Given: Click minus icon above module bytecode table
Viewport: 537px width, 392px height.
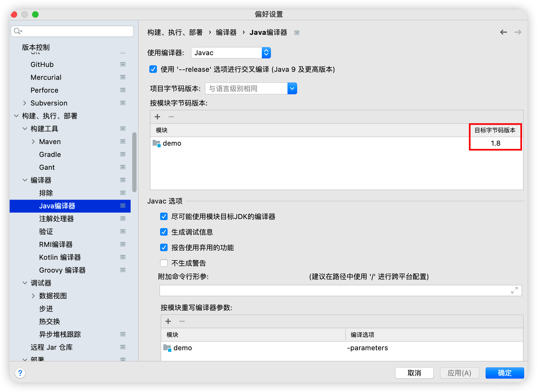Looking at the screenshot, I should pos(171,117).
